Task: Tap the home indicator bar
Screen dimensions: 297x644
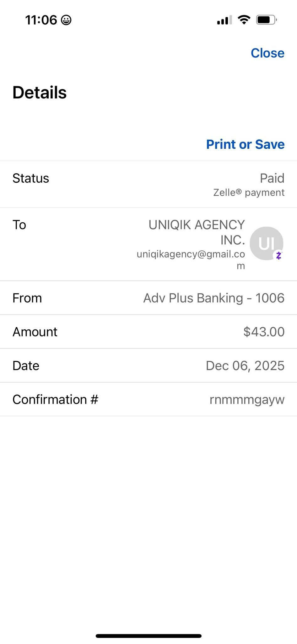Action: 148,636
